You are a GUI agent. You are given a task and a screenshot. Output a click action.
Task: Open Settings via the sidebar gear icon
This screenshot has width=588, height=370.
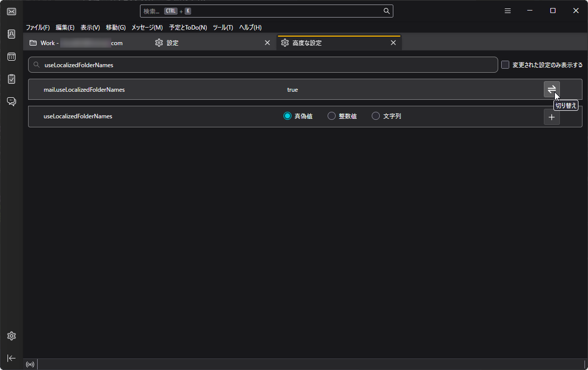11,336
